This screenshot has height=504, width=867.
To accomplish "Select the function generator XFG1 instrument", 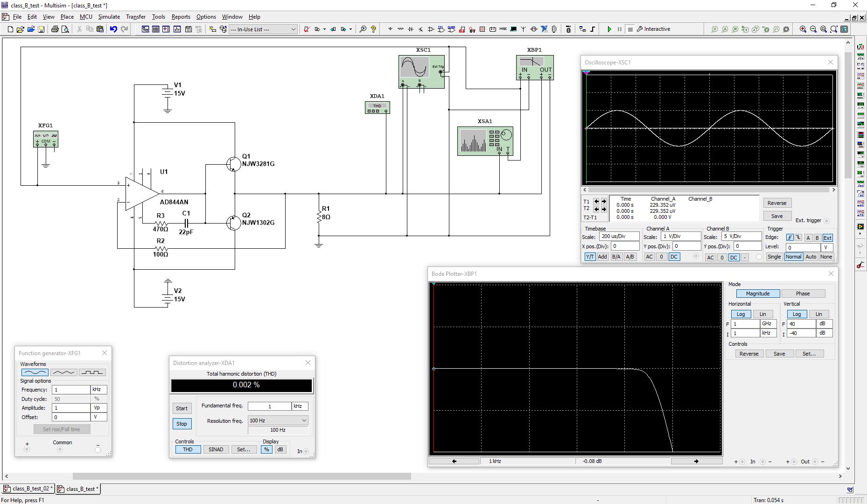I will coord(46,139).
